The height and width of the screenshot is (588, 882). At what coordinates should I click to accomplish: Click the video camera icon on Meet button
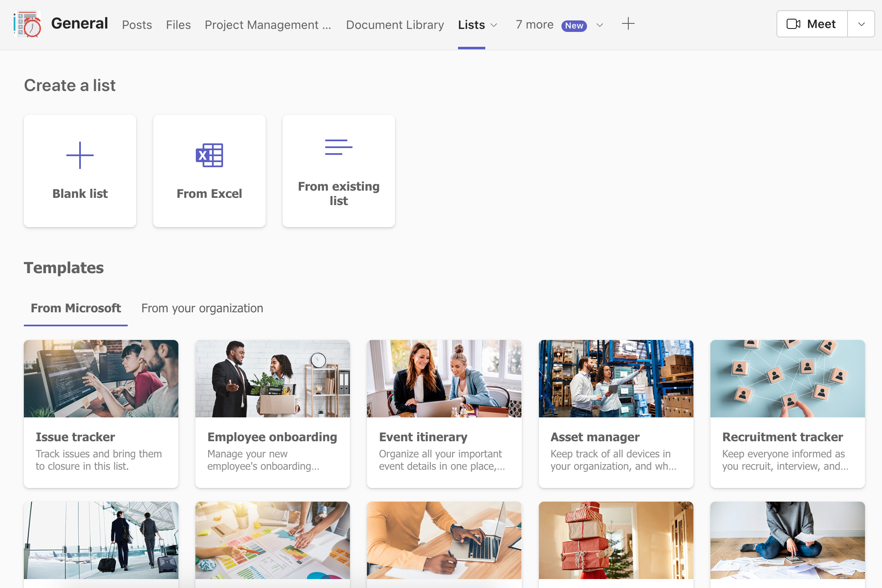(x=793, y=24)
